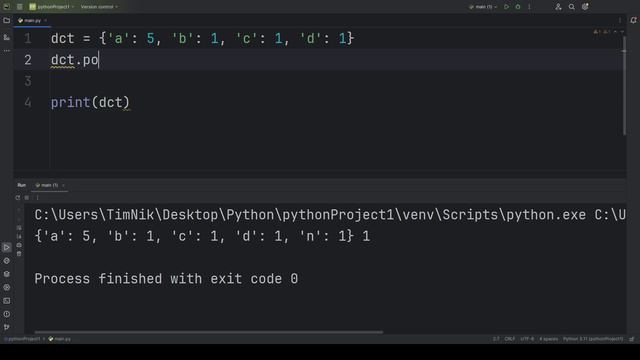640x360 pixels.
Task: Click python.exe path line in console
Action: [330, 215]
